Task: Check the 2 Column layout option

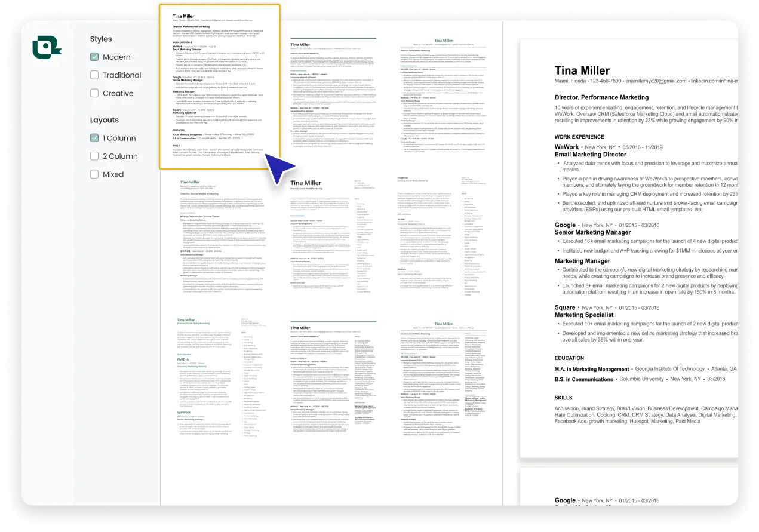Action: coord(94,156)
